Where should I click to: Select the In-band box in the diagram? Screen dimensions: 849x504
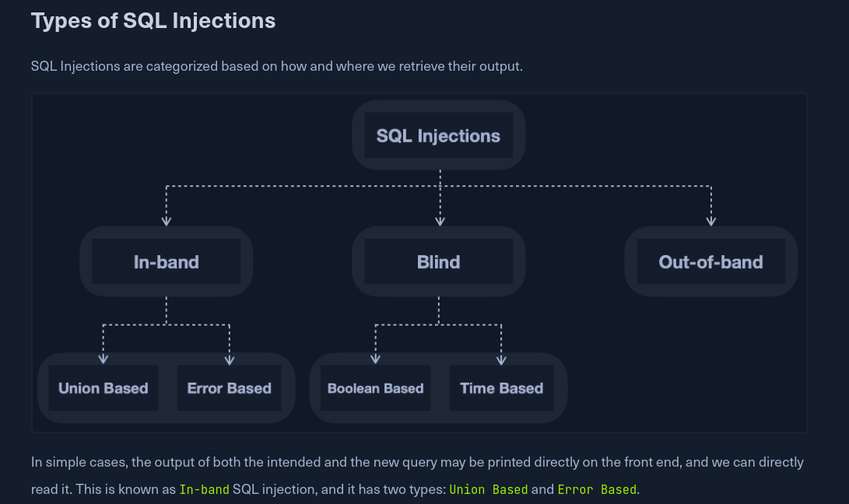tap(166, 262)
